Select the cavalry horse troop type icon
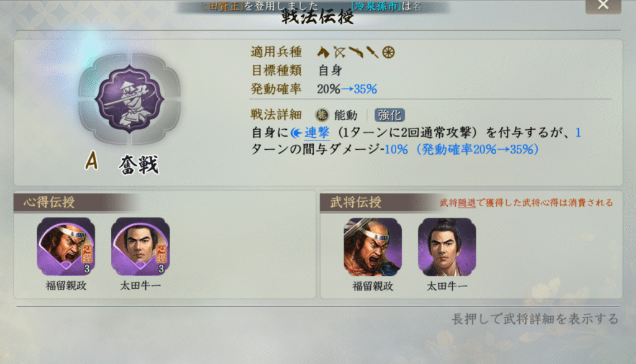636x364 pixels. pos(323,52)
